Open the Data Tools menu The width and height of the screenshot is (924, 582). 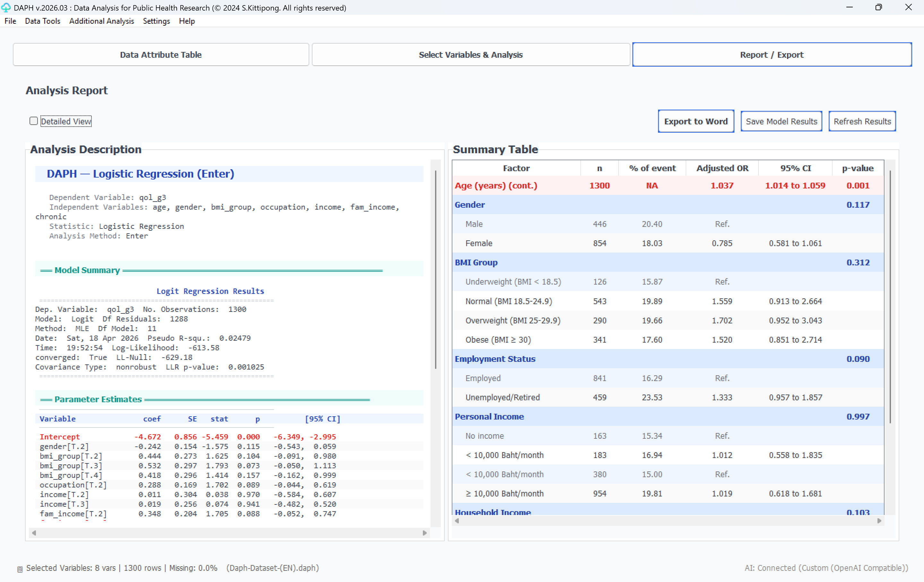[43, 21]
